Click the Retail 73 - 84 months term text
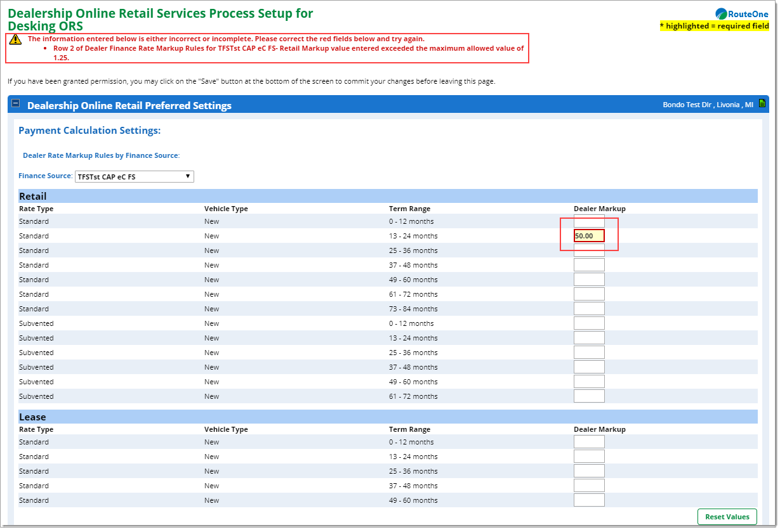Viewport: 780px width, 532px height. click(413, 309)
